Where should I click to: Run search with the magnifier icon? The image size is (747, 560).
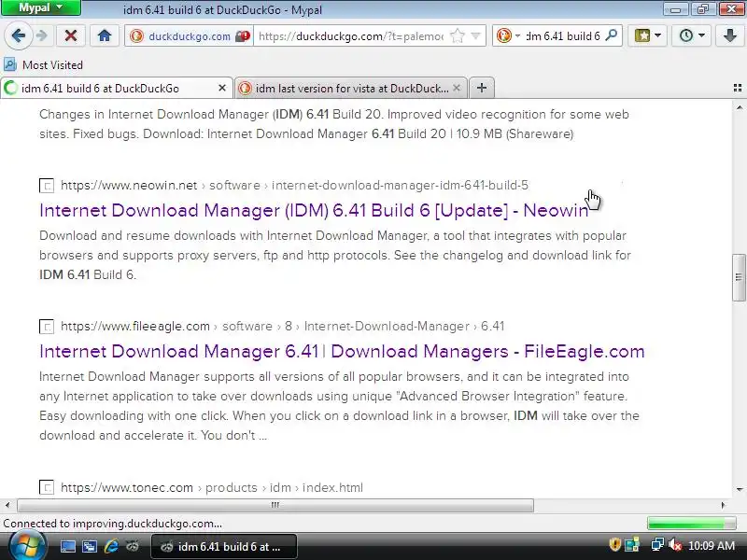[612, 35]
